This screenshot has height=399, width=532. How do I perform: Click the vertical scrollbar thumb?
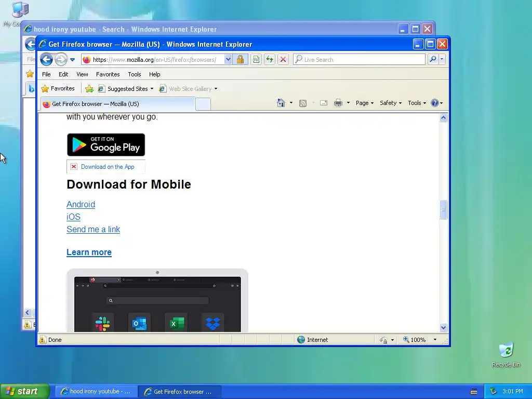pyautogui.click(x=444, y=210)
